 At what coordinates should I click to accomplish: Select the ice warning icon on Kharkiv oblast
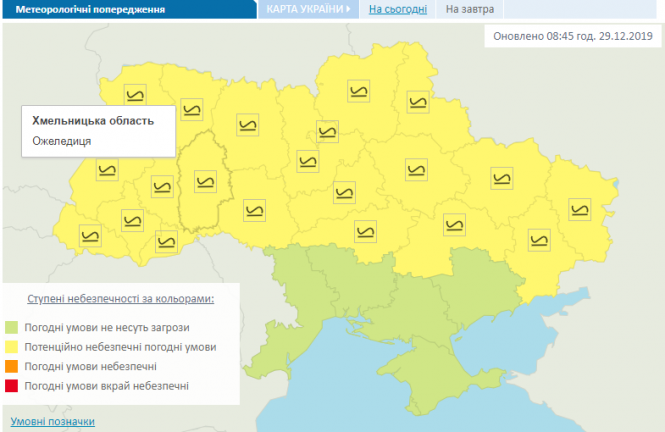pos(502,178)
